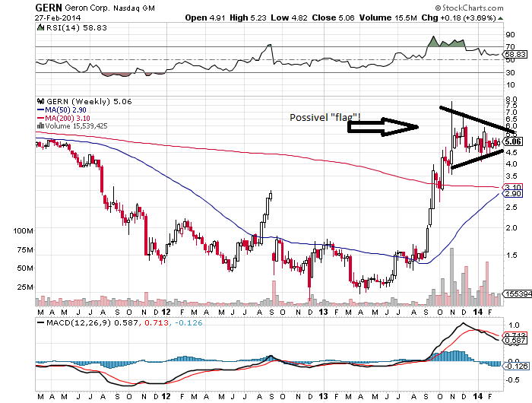Click the green up-triangle next to Chg
The width and height of the screenshot is (532, 403).
click(x=500, y=18)
